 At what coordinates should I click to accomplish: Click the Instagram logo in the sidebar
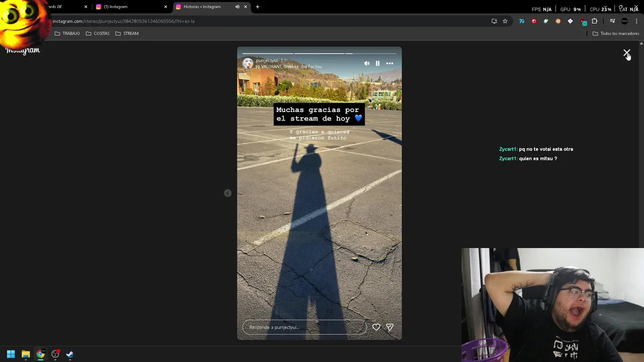pos(23,50)
